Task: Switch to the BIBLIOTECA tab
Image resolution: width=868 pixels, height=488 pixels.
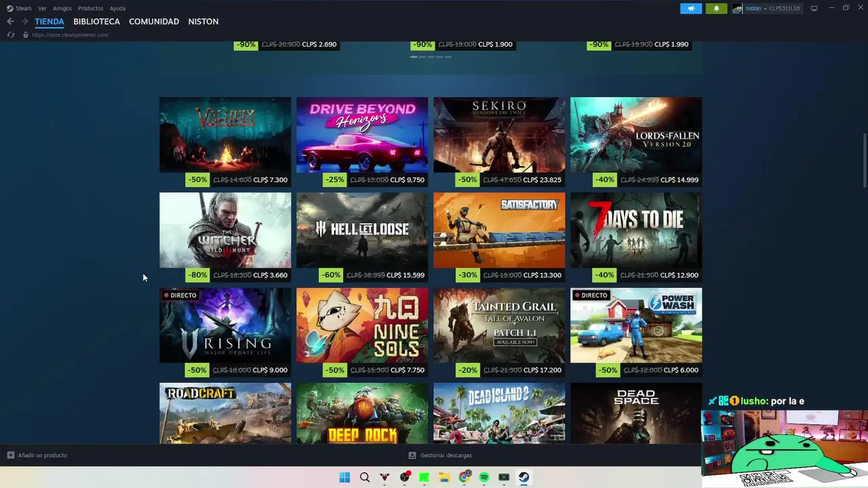Action: coord(96,22)
